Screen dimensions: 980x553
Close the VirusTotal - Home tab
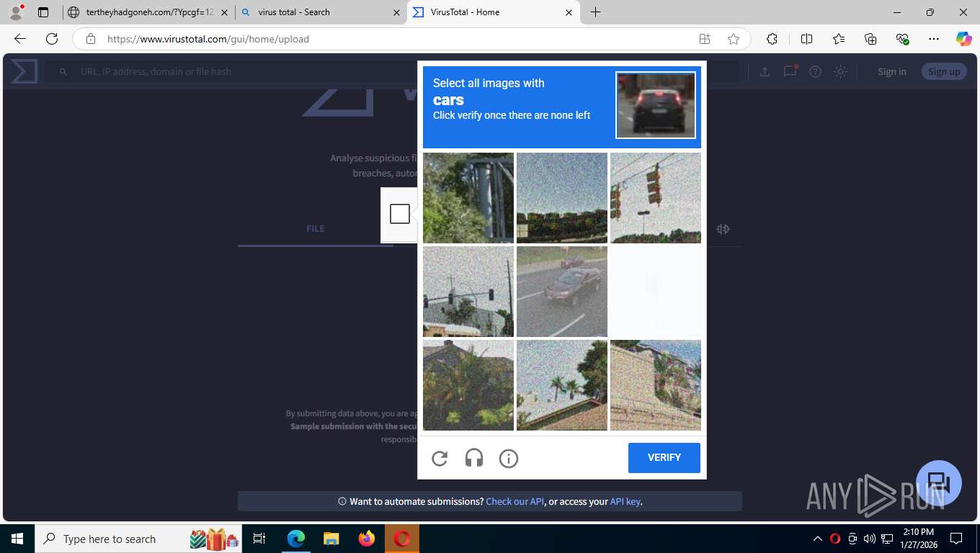tap(569, 12)
